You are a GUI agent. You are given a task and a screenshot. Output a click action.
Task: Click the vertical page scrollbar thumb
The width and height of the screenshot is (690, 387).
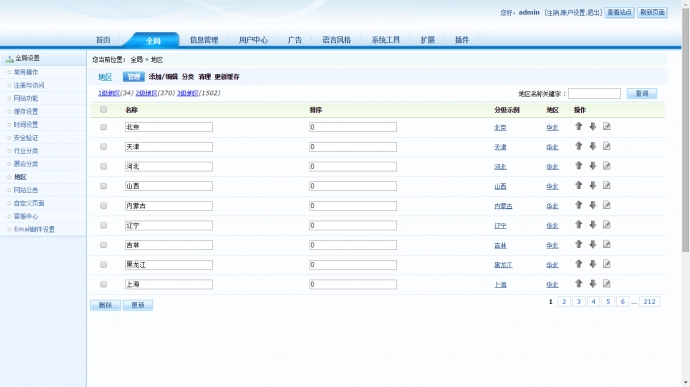coord(685,130)
